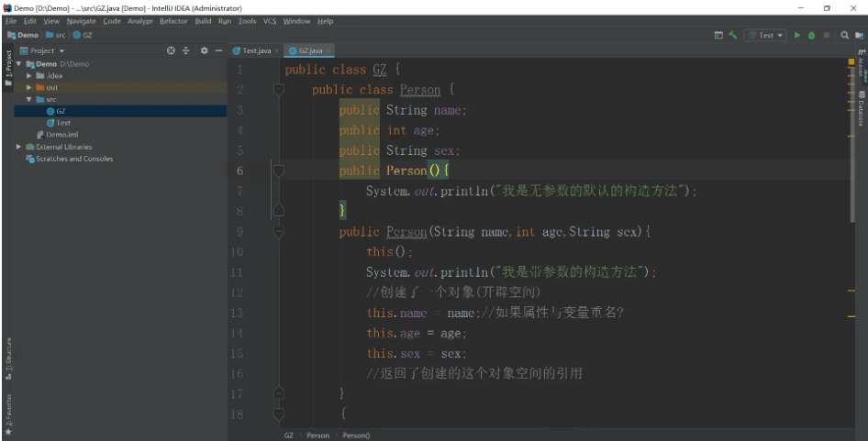Screen dimensions: 868x441
Task: Hide the Project panel with minus icon
Action: [218, 50]
